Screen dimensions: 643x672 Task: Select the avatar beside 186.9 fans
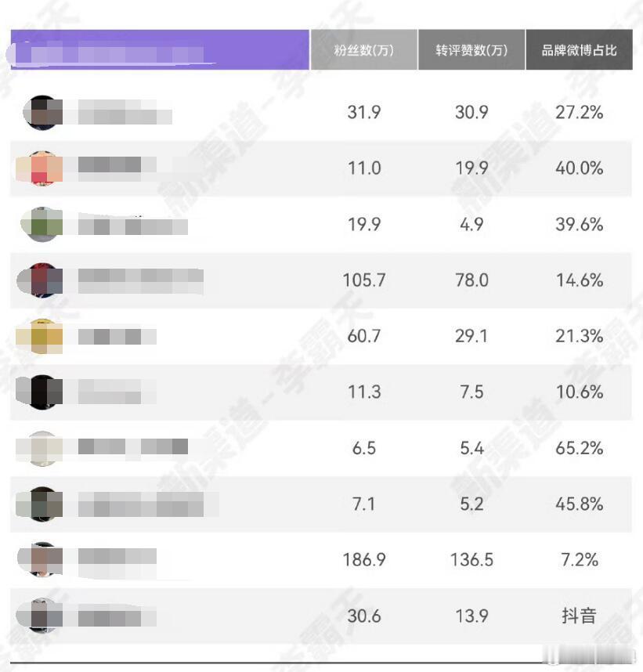pos(41,559)
